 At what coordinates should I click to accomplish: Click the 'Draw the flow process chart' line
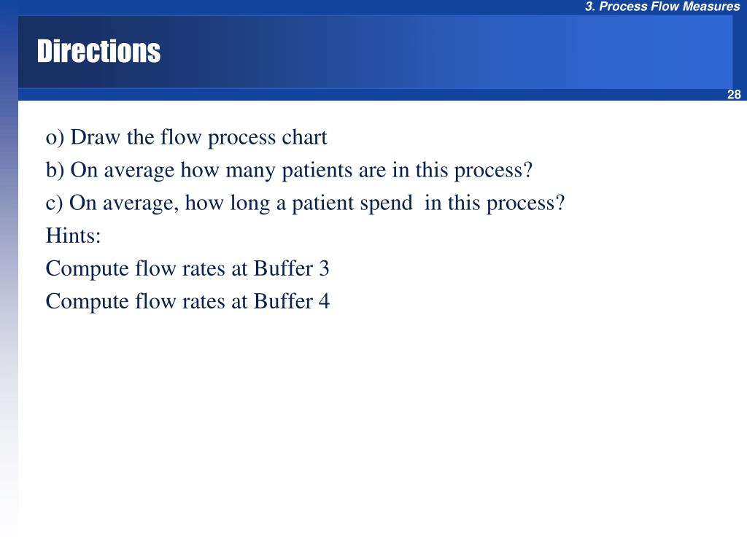186,138
